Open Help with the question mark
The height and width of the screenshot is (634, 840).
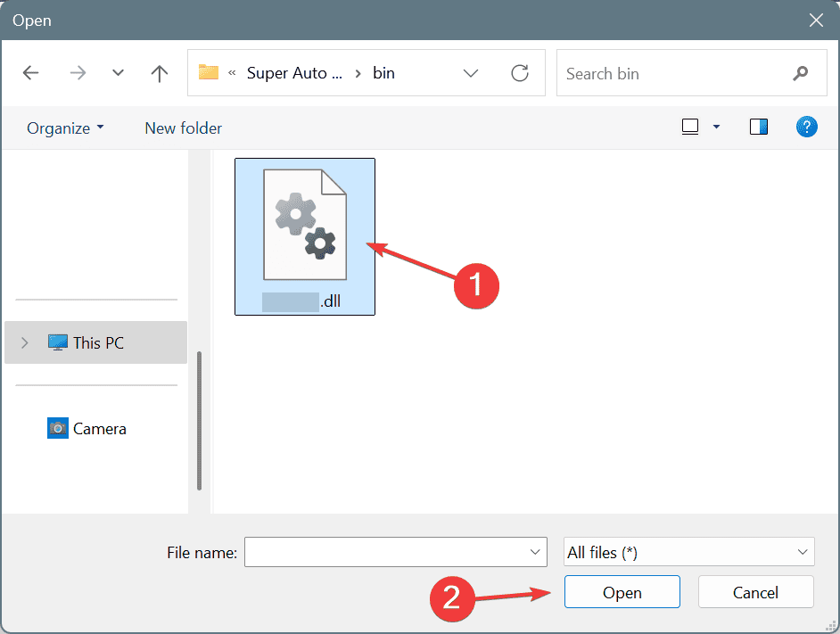pyautogui.click(x=806, y=127)
